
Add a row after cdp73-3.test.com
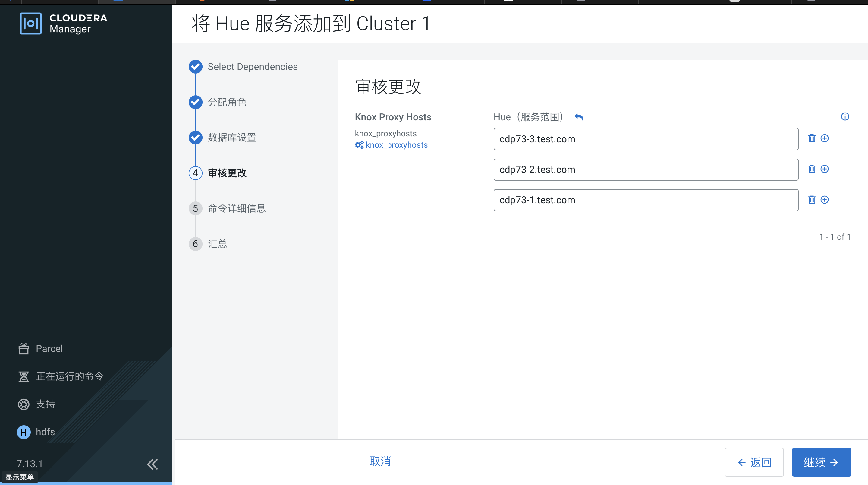tap(824, 138)
